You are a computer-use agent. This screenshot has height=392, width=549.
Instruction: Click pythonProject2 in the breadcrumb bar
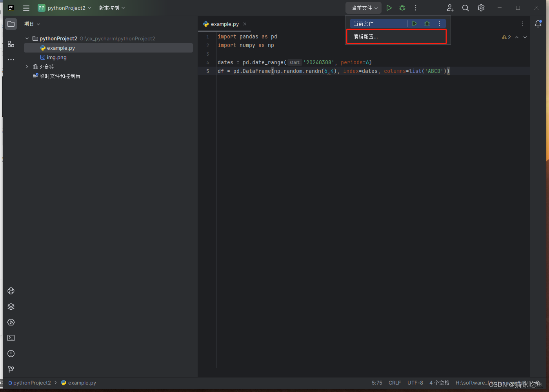29,383
